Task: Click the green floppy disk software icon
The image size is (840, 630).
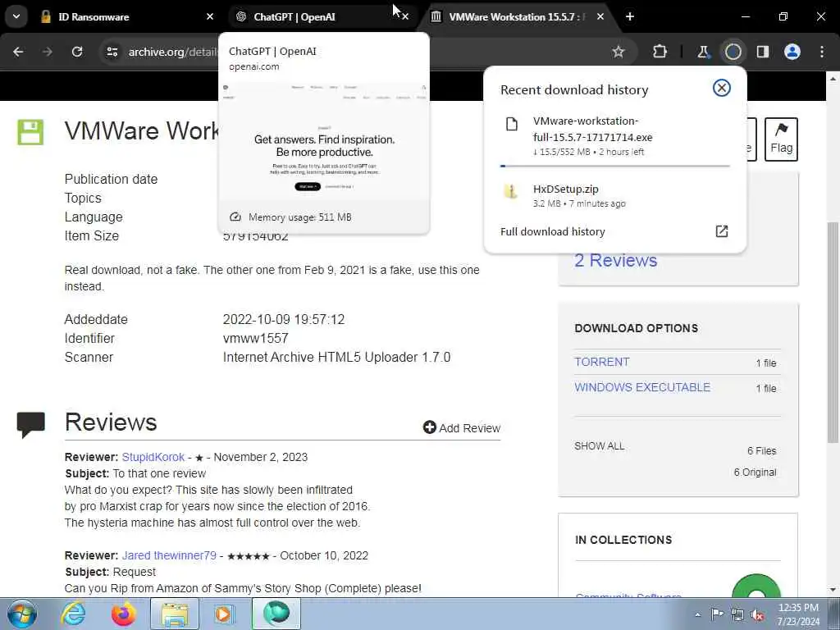Action: click(30, 132)
